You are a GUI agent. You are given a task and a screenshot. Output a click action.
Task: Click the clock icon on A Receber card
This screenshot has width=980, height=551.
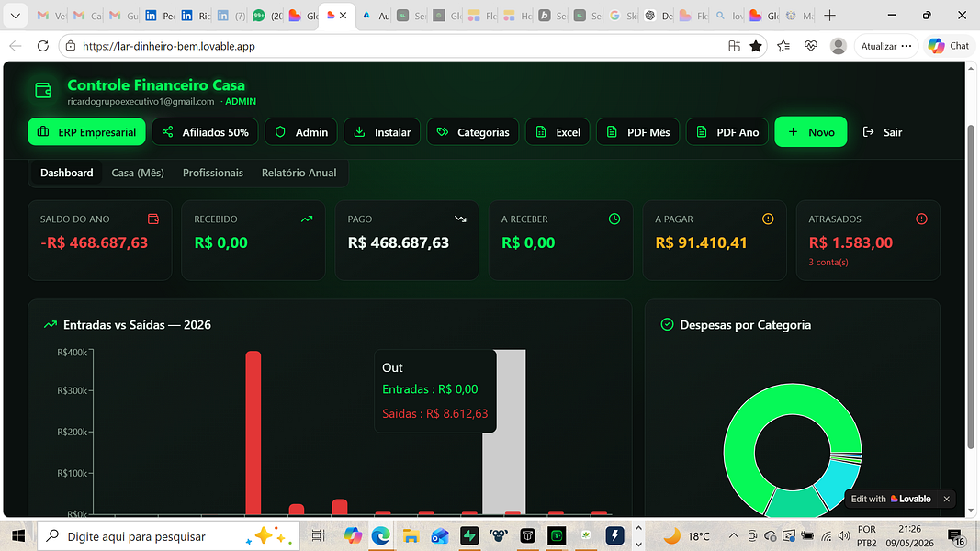click(614, 219)
